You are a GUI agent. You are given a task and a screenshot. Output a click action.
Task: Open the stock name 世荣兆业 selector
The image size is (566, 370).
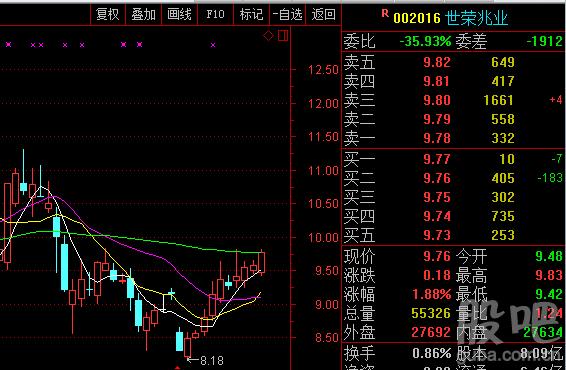pos(476,18)
